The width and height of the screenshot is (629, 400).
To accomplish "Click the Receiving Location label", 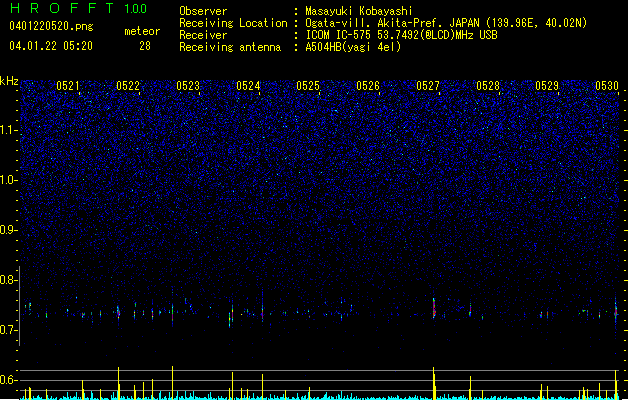I will [233, 23].
